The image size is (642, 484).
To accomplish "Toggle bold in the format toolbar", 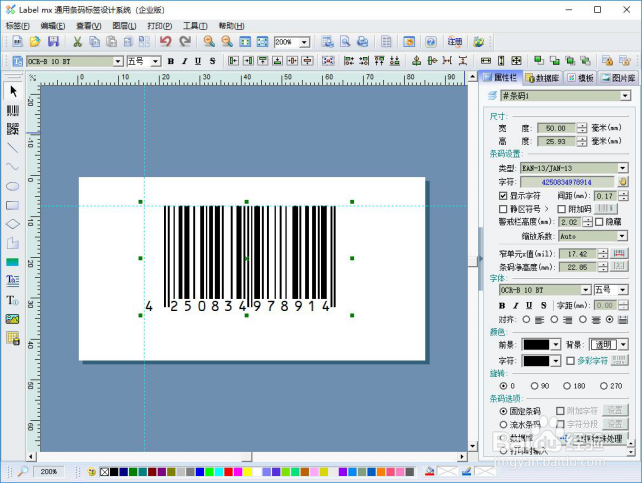I will click(171, 61).
